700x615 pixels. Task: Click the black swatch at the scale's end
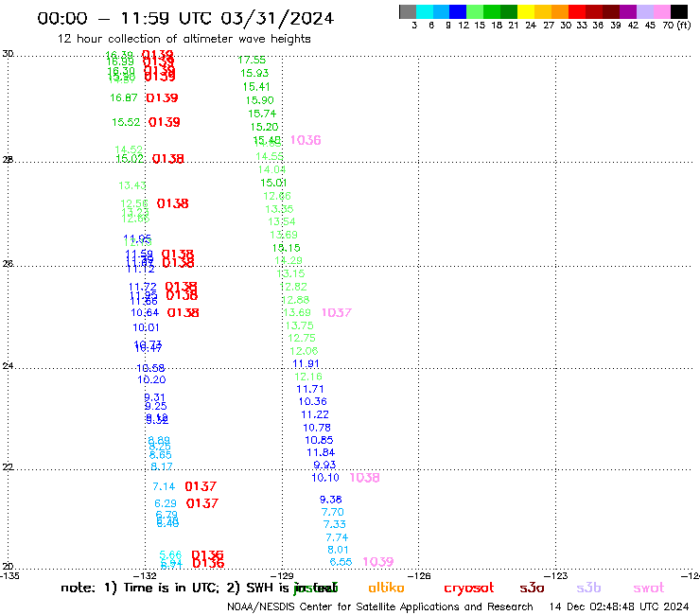click(678, 11)
